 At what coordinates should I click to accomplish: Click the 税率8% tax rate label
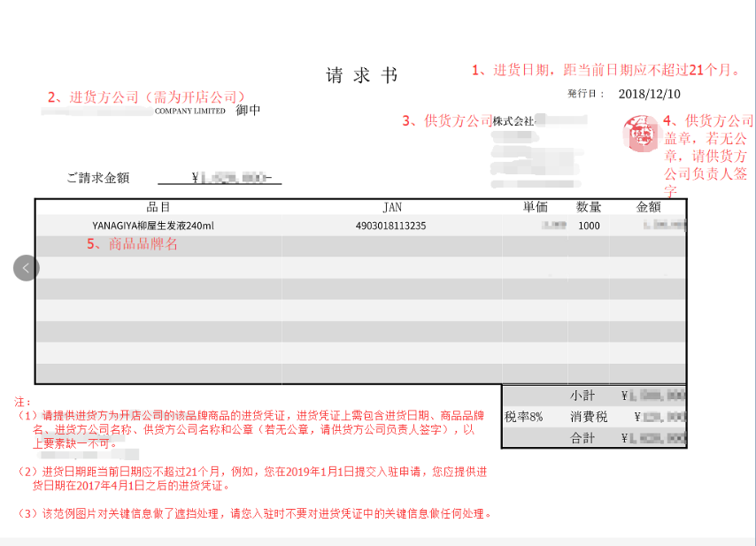pos(524,417)
